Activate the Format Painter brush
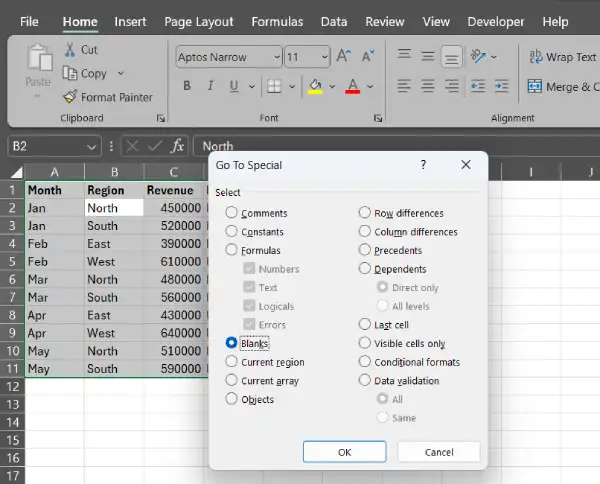 (x=70, y=97)
